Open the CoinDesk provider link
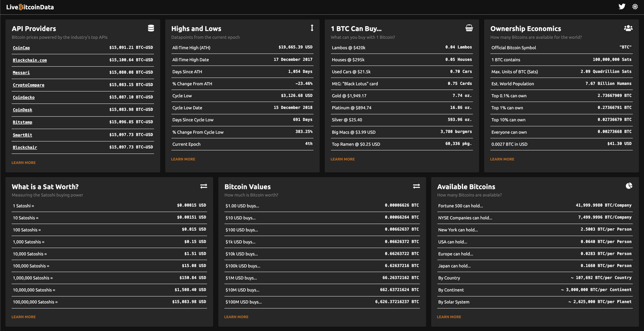644x331 pixels. click(x=23, y=110)
